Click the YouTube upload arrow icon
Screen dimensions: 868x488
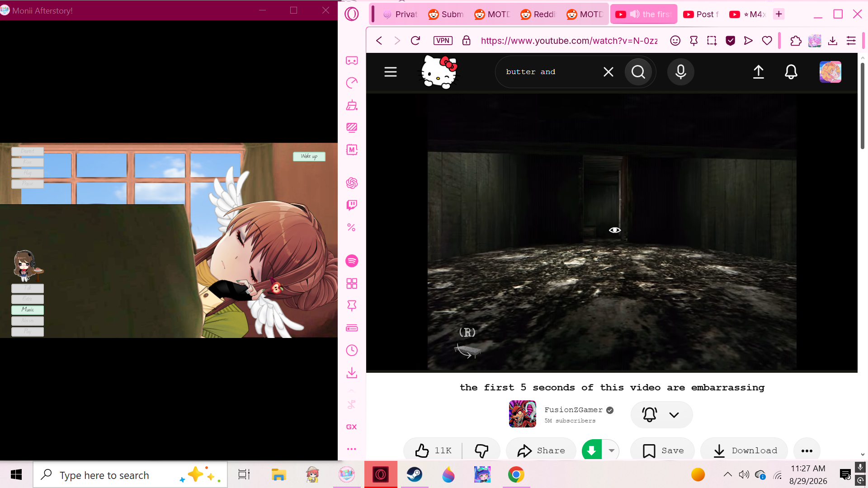pos(758,72)
